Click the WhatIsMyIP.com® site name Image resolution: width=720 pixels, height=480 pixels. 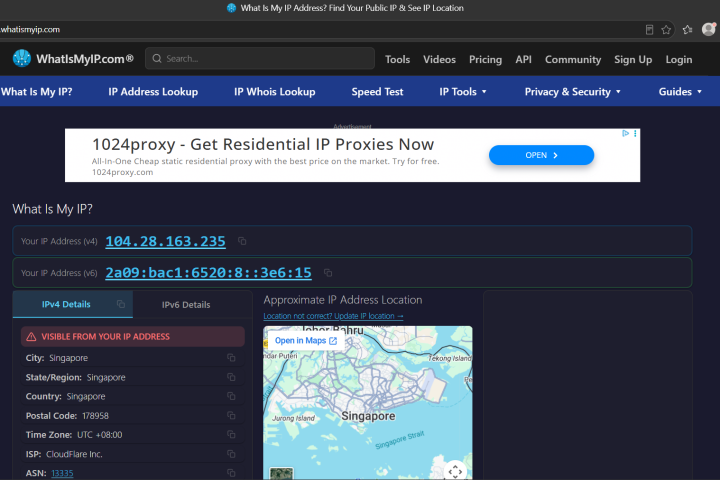(85, 59)
